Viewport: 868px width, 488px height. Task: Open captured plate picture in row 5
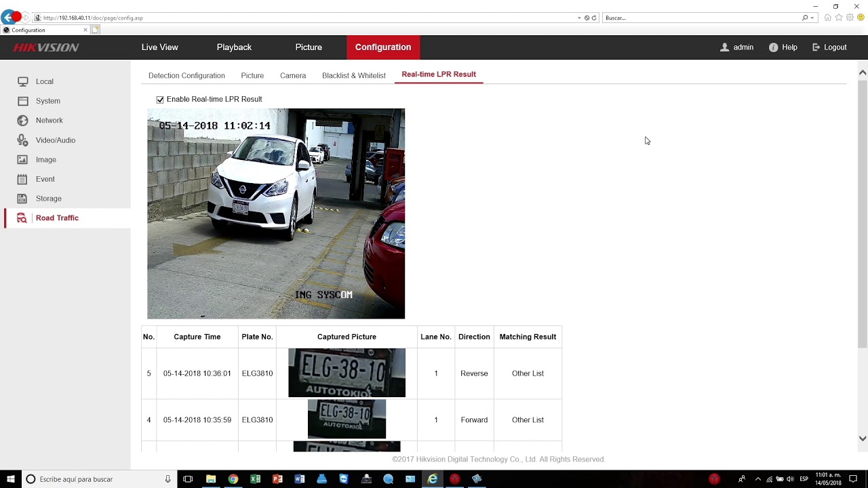347,373
